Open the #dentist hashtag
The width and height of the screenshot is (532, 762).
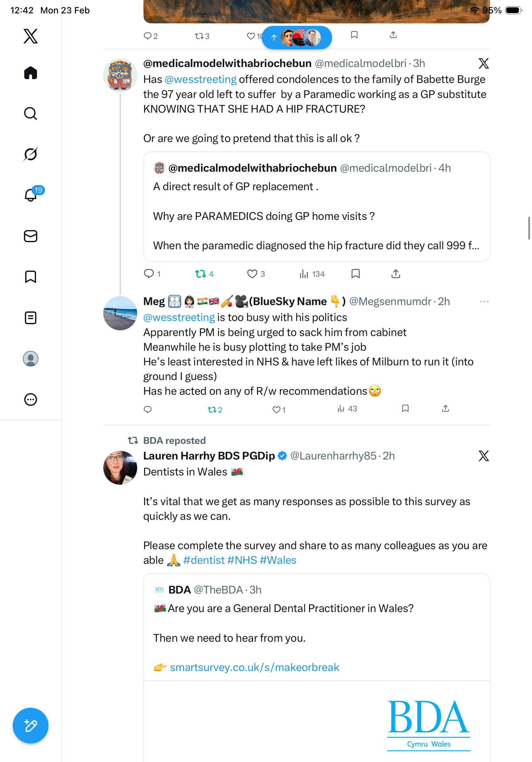pos(203,560)
